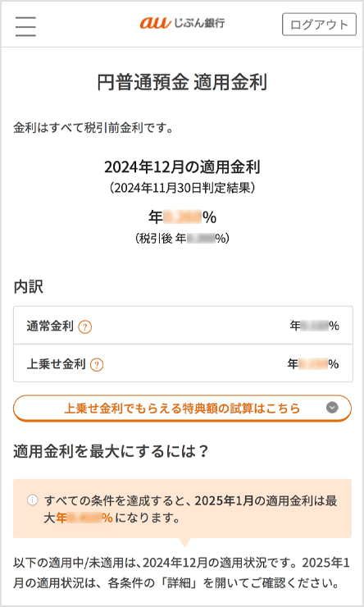Click the 2024年11月30日判定結果 date text
The height and width of the screenshot is (607, 364).
click(182, 188)
